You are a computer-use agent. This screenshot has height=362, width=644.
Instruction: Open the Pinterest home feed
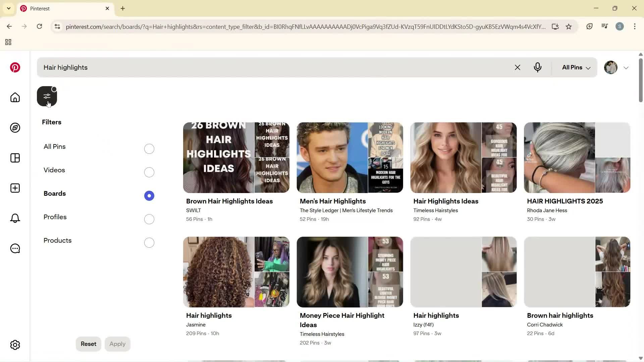point(15,98)
